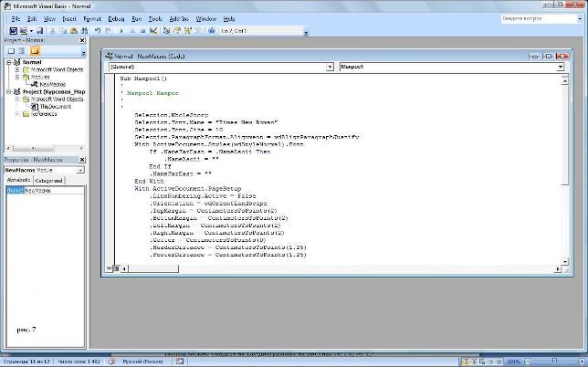The width and height of the screenshot is (588, 367).
Task: Open the Debug menu
Action: point(116,19)
